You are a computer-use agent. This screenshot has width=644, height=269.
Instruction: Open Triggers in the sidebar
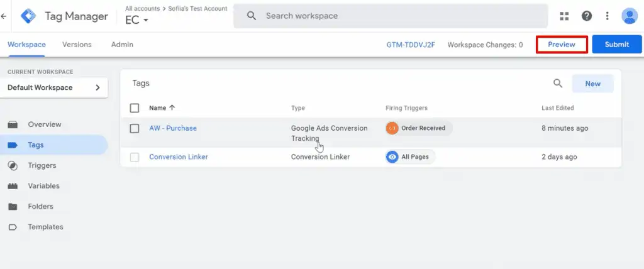tap(42, 165)
